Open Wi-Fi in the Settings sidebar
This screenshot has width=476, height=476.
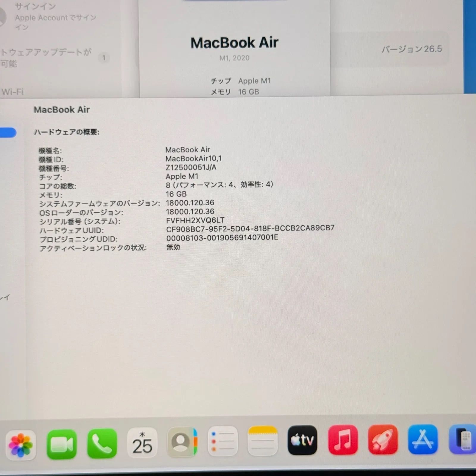pos(12,92)
